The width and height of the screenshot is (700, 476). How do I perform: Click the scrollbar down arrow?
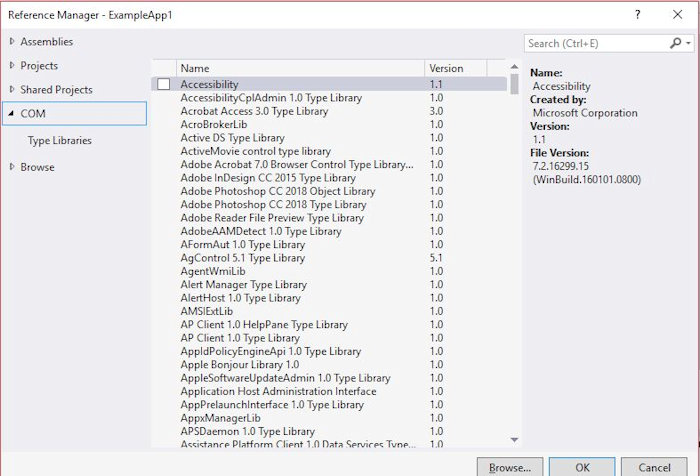[514, 440]
